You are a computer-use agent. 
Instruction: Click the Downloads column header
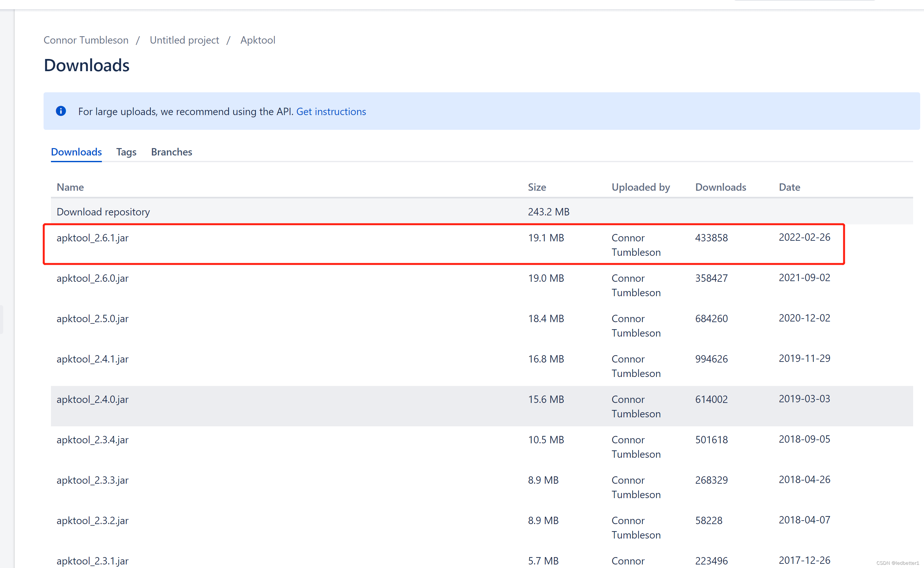click(721, 187)
